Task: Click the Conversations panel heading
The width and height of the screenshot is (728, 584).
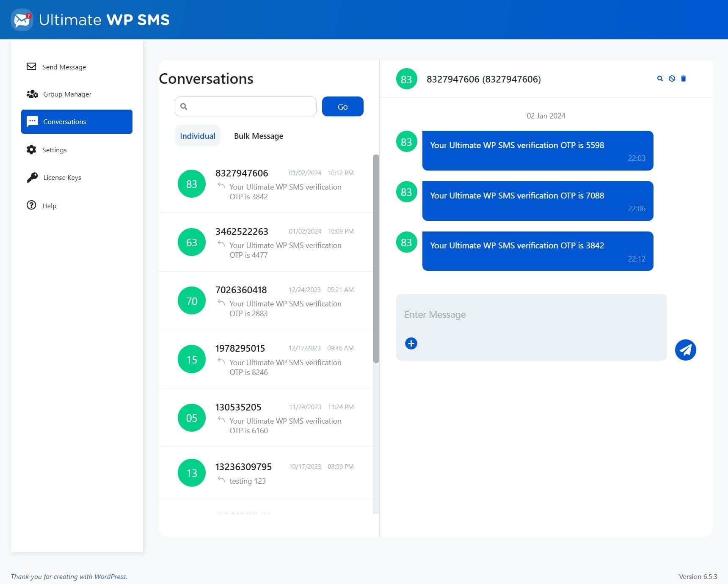Action: (x=206, y=79)
